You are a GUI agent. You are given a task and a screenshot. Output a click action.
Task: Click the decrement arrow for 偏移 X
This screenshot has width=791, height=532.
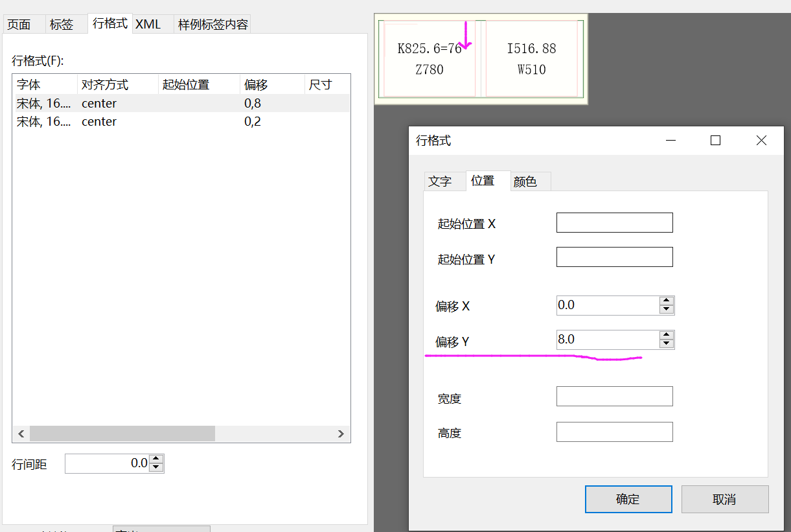pyautogui.click(x=668, y=309)
